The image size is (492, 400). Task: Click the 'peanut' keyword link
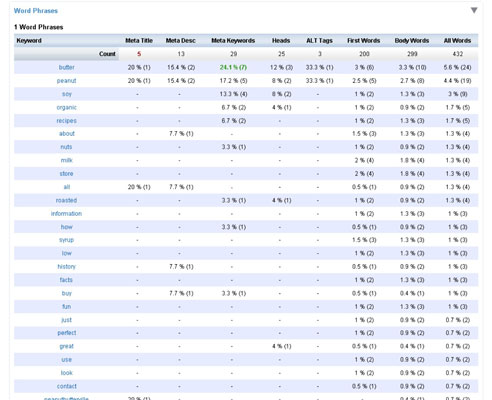pos(66,81)
